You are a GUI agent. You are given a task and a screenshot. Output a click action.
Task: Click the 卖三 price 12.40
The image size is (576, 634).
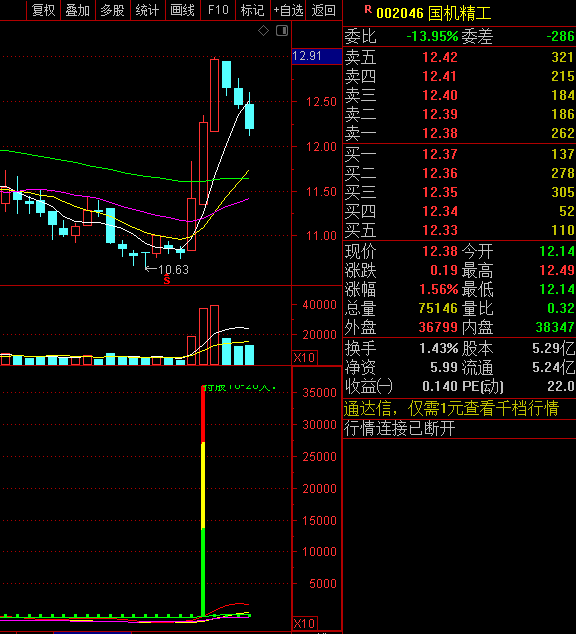pos(440,95)
